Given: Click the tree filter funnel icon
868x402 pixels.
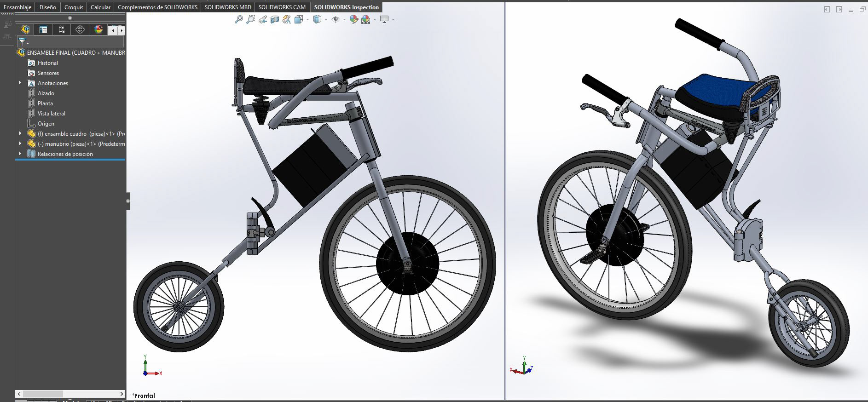Looking at the screenshot, I should pyautogui.click(x=23, y=42).
